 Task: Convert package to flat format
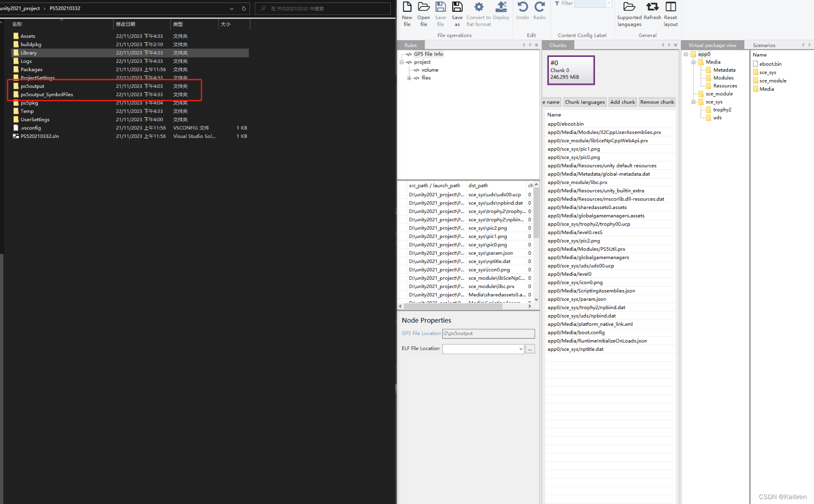pos(478,13)
